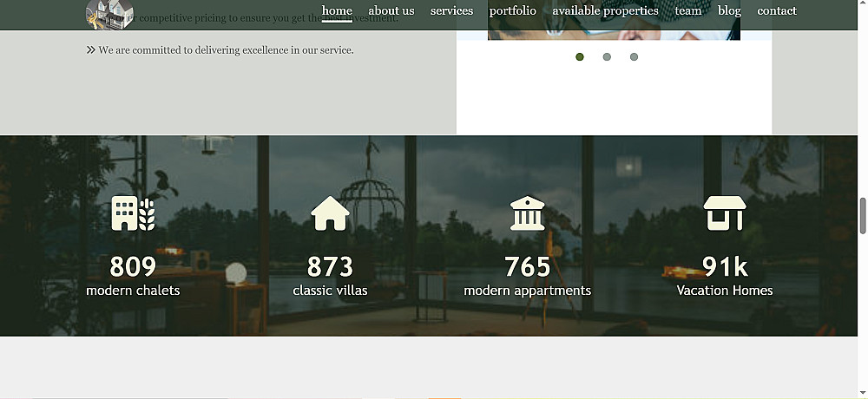868x399 pixels.
Task: Click the vertical scrollbar thumb
Action: pyautogui.click(x=863, y=216)
